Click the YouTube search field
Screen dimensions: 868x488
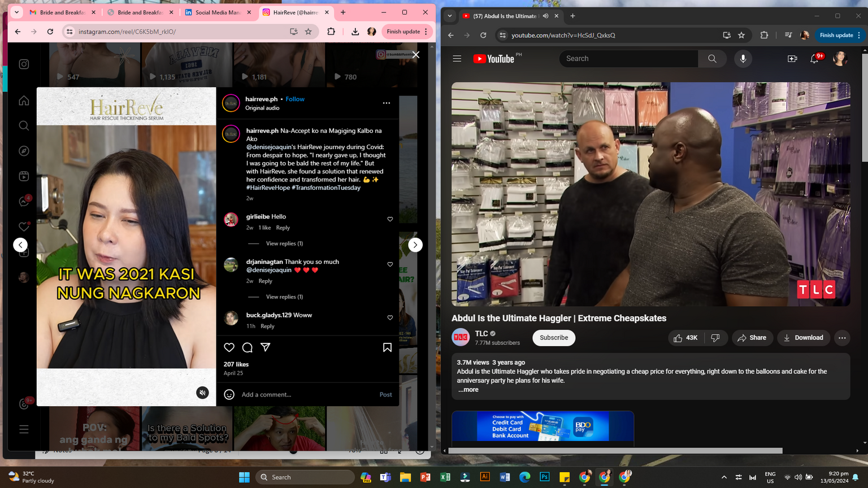[x=628, y=59]
